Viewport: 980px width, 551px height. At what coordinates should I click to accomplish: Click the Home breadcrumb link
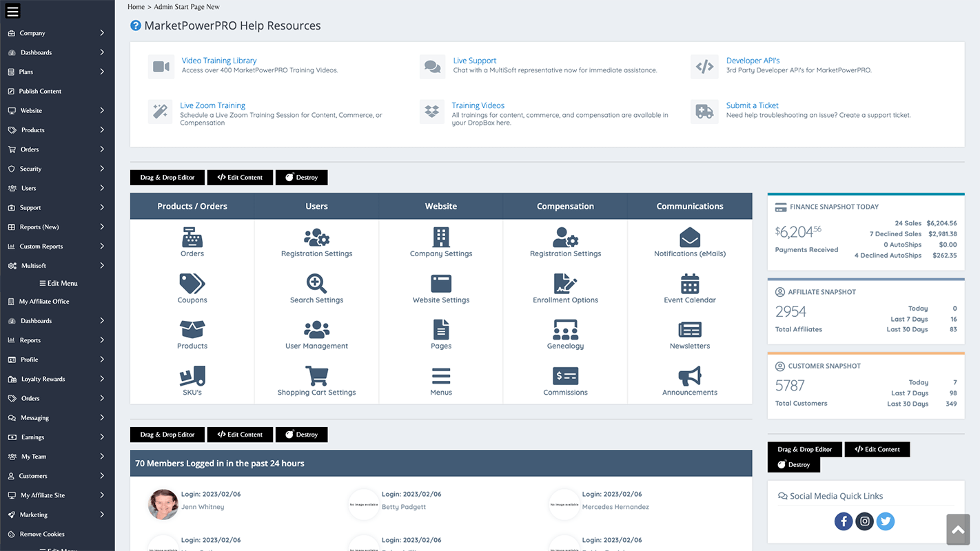click(136, 7)
